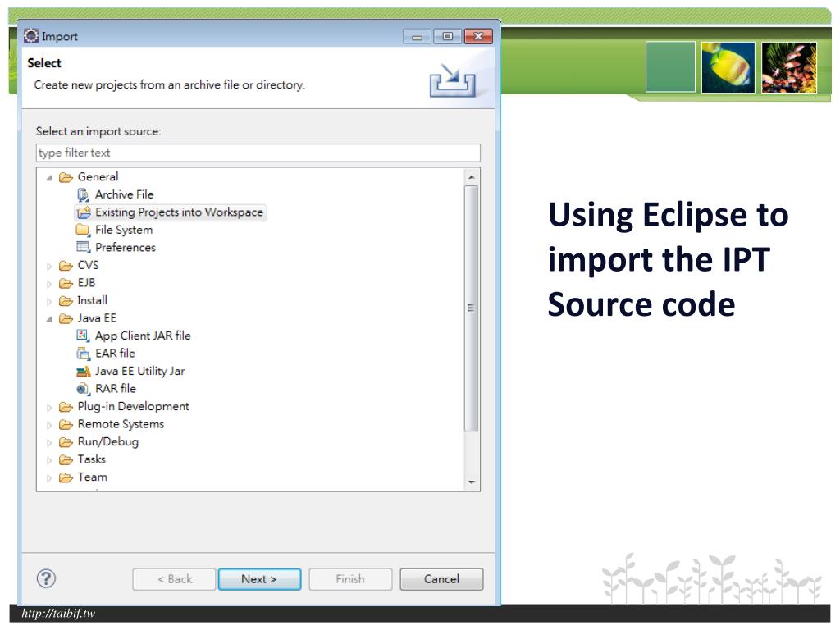Click the CVS folder icon

click(66, 266)
